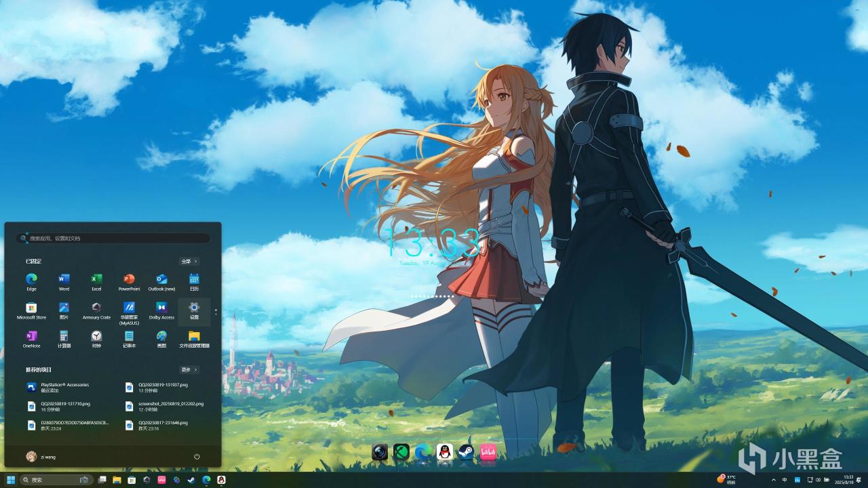Open the volume control in system tray
Screen dimensions: 868x488
point(818,480)
